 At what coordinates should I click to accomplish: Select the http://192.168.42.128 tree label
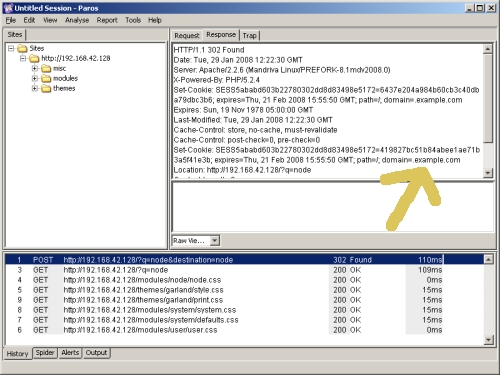click(x=76, y=58)
